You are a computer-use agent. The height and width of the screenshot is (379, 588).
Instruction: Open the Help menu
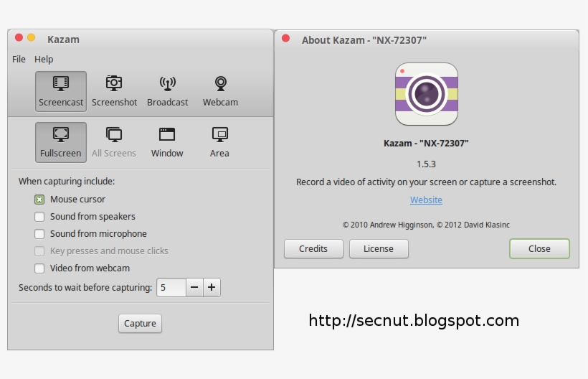(44, 60)
